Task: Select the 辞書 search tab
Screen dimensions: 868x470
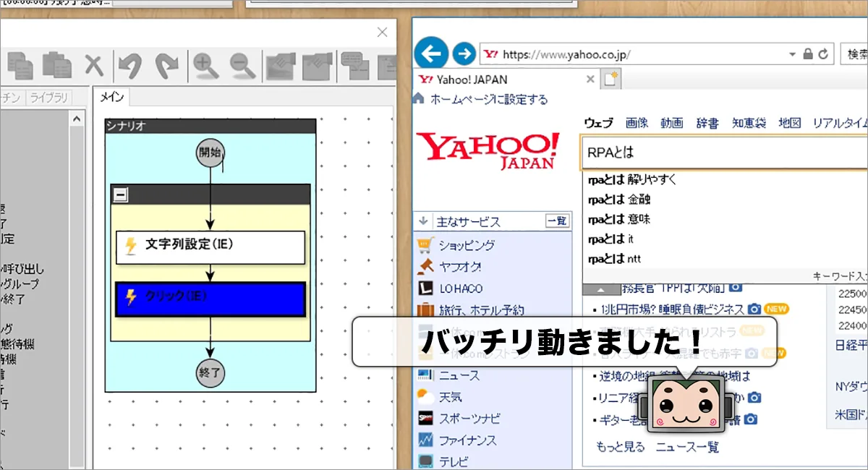Action: coord(707,123)
